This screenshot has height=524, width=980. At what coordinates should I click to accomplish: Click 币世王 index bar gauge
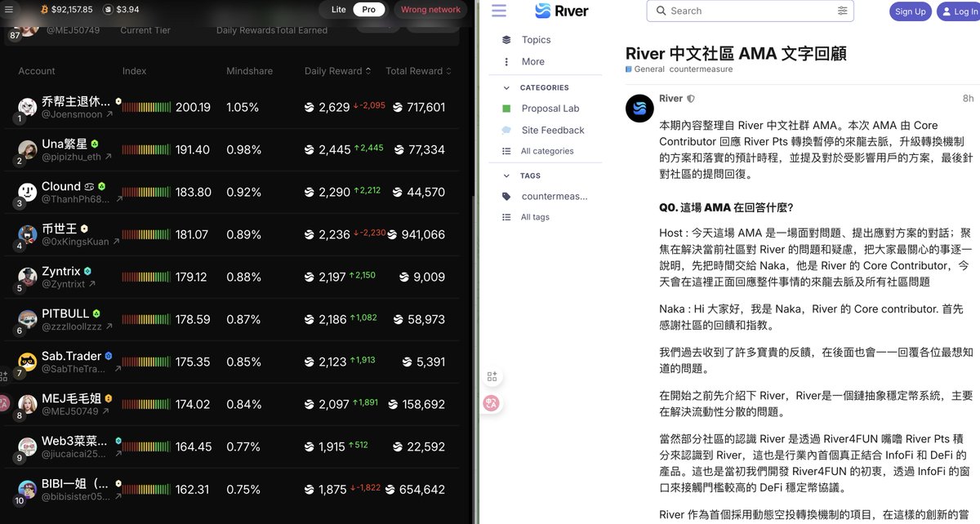[x=146, y=234]
